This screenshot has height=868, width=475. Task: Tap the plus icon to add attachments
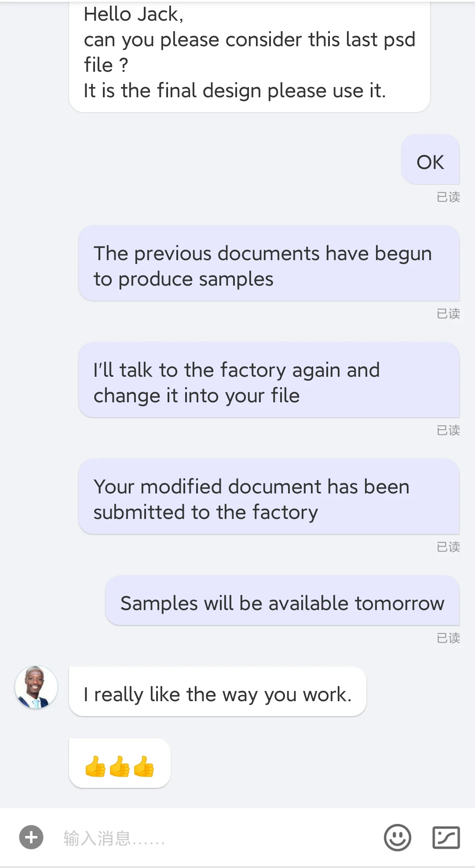31,837
